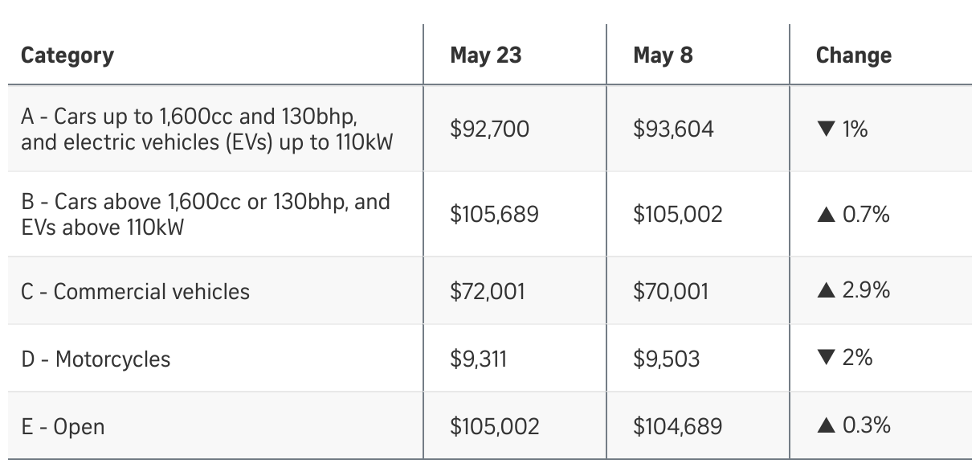
Task: Click the D - Motorcycles label
Action: [96, 359]
